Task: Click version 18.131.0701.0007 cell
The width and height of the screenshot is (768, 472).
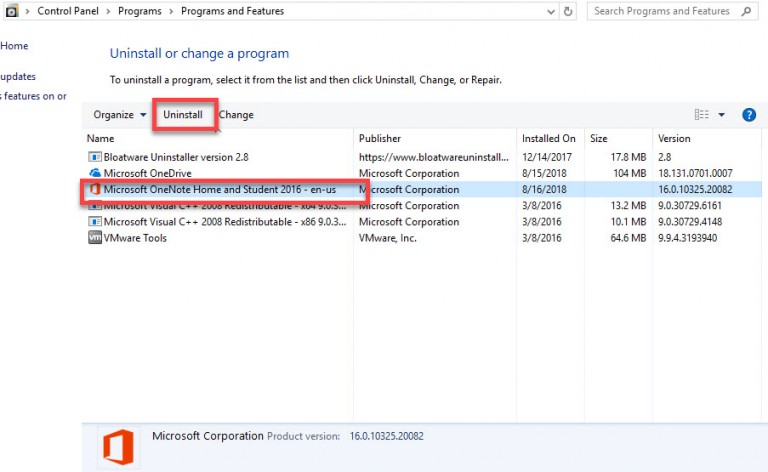Action: [x=695, y=173]
